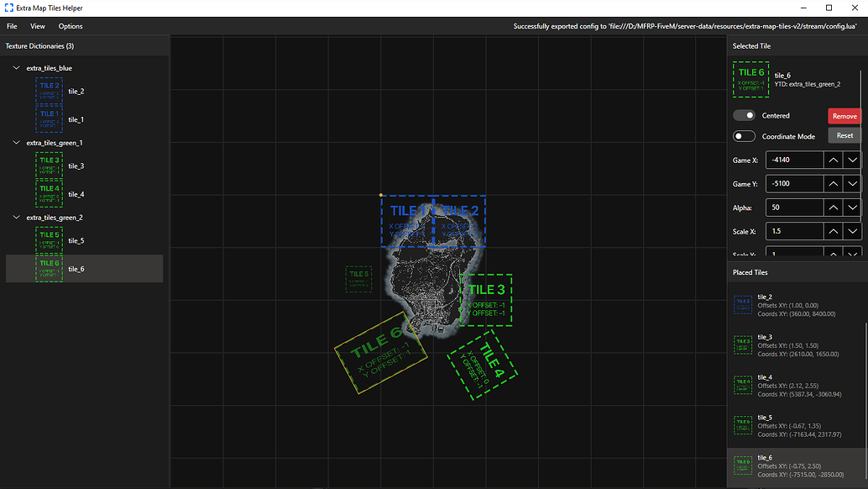Screen dimensions: 868x489
Task: Reset the selected tile settings
Action: click(844, 135)
